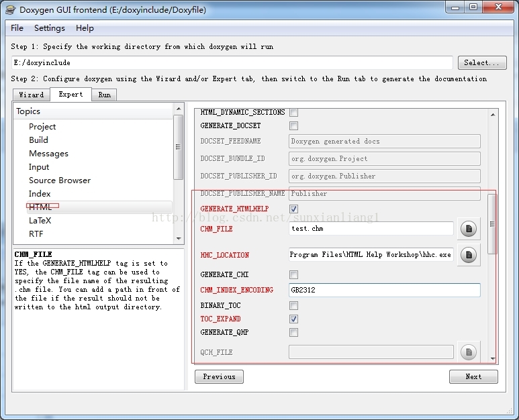Click the DOCSET_BUNDLE_ID field
This screenshot has width=519, height=420.
click(385, 159)
